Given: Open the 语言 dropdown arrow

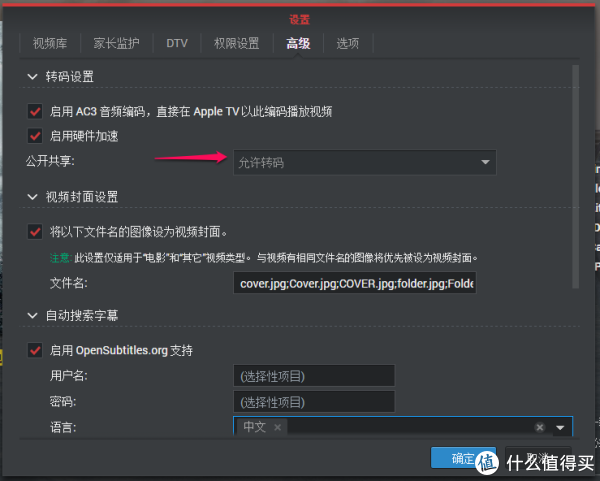Looking at the screenshot, I should point(560,427).
